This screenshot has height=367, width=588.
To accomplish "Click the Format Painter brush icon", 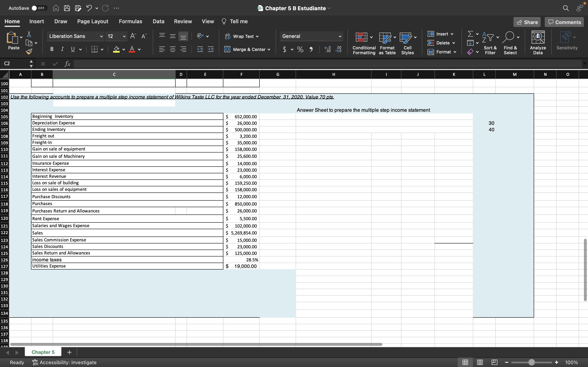I will 29,51.
